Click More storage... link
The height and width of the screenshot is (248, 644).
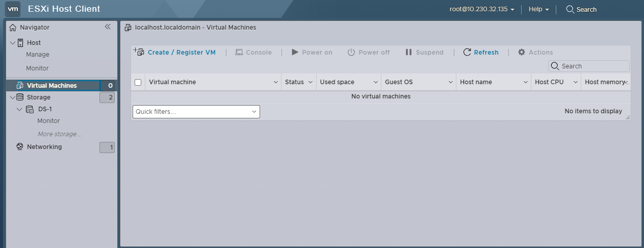click(60, 134)
